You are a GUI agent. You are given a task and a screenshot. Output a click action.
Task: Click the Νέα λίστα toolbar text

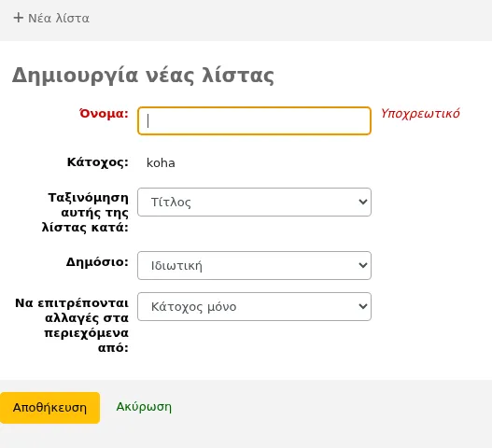click(x=59, y=18)
